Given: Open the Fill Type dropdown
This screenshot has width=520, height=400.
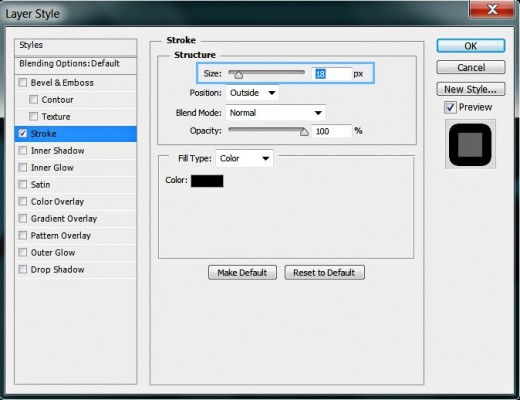Looking at the screenshot, I should (x=244, y=158).
